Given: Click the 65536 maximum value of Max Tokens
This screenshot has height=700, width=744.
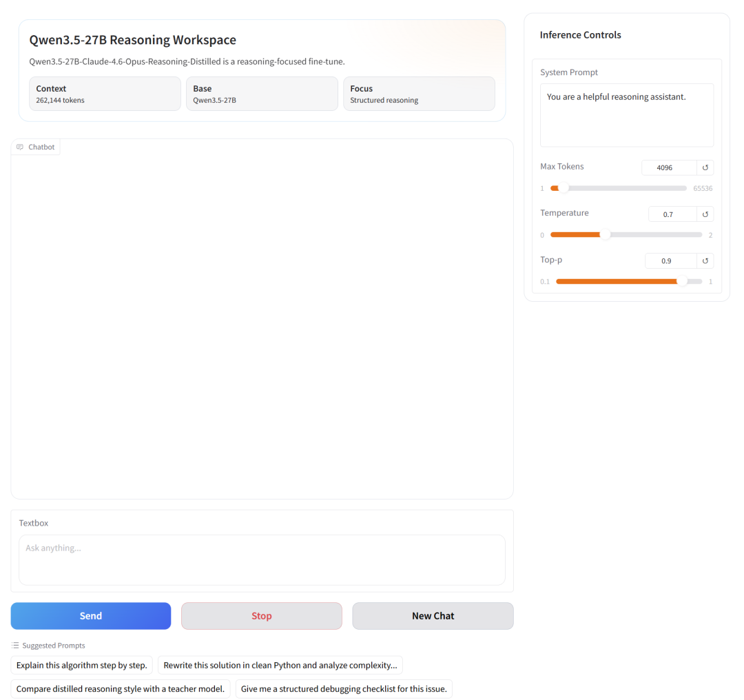Looking at the screenshot, I should pos(703,188).
